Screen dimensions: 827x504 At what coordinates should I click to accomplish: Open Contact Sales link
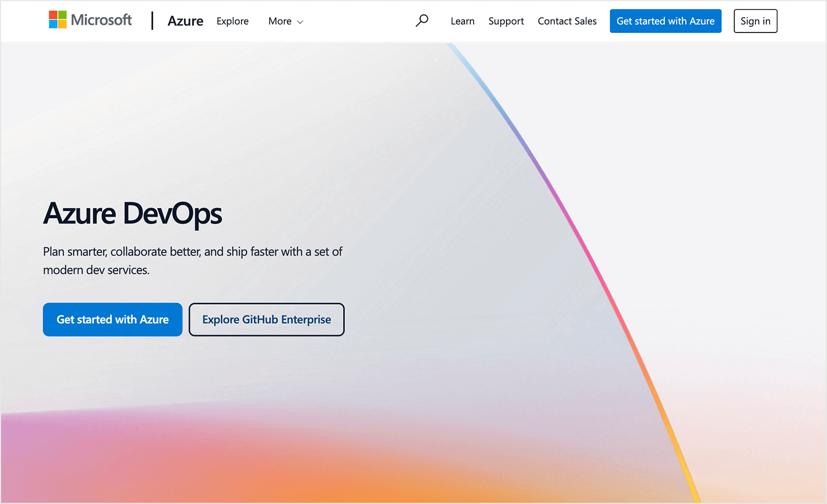click(x=567, y=21)
